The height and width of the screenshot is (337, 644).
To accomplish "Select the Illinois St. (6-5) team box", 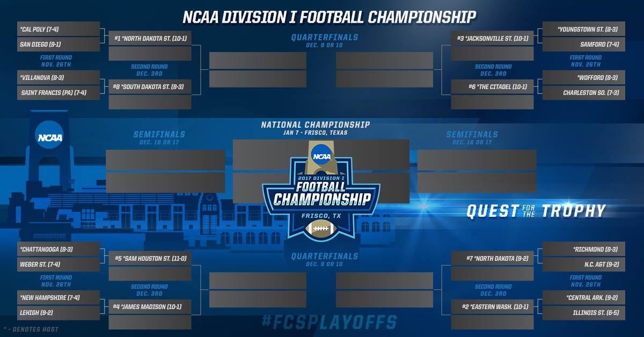I will coord(584,313).
